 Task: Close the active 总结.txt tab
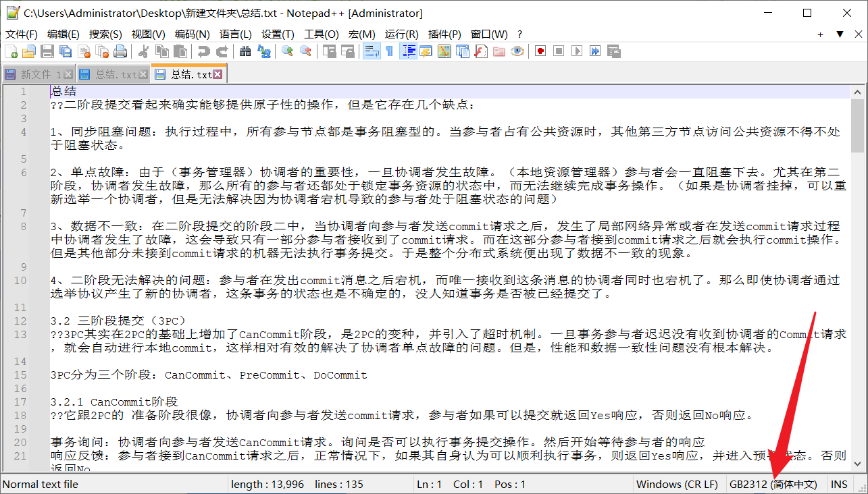tap(218, 74)
